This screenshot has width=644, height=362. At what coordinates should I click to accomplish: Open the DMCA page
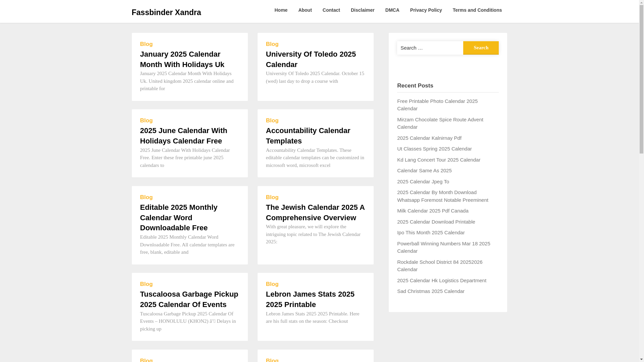coord(392,10)
